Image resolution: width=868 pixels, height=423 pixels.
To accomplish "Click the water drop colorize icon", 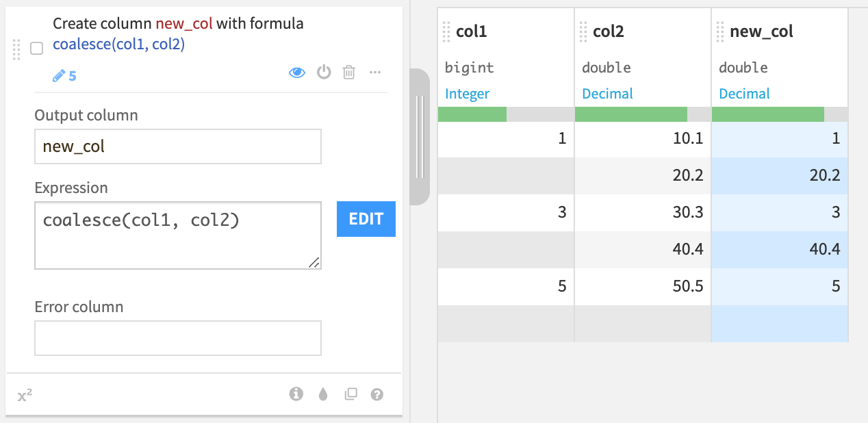I will pos(323,394).
